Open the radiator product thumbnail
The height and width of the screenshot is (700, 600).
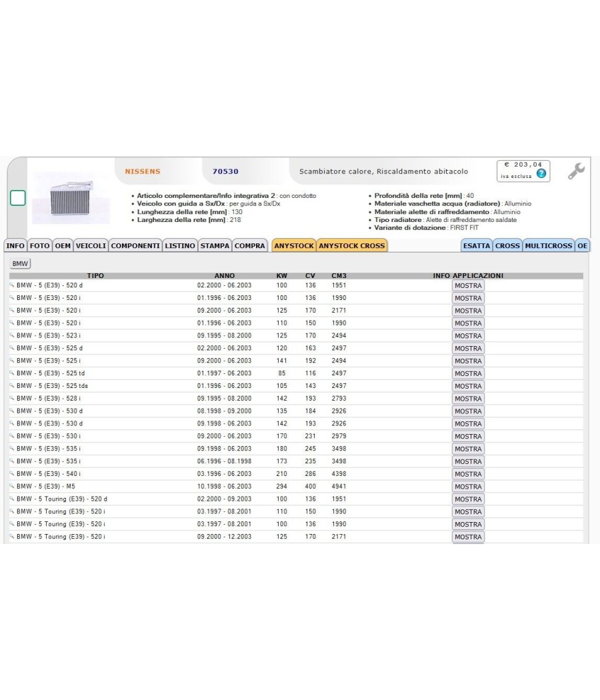pyautogui.click(x=71, y=198)
